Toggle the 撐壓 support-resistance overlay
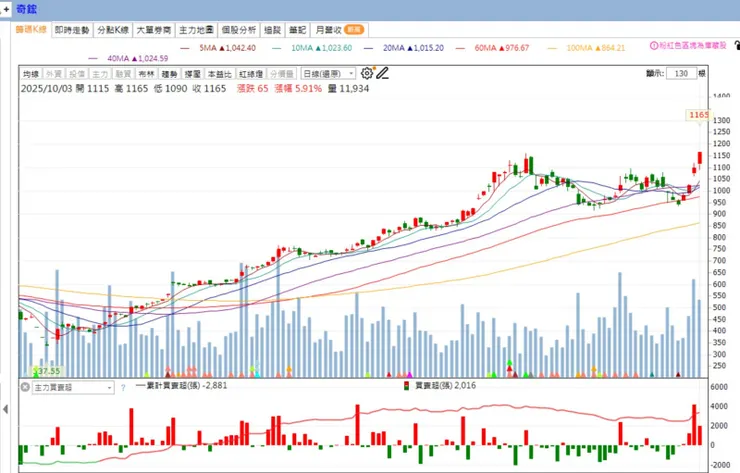This screenshot has height=473, width=740. click(193, 74)
